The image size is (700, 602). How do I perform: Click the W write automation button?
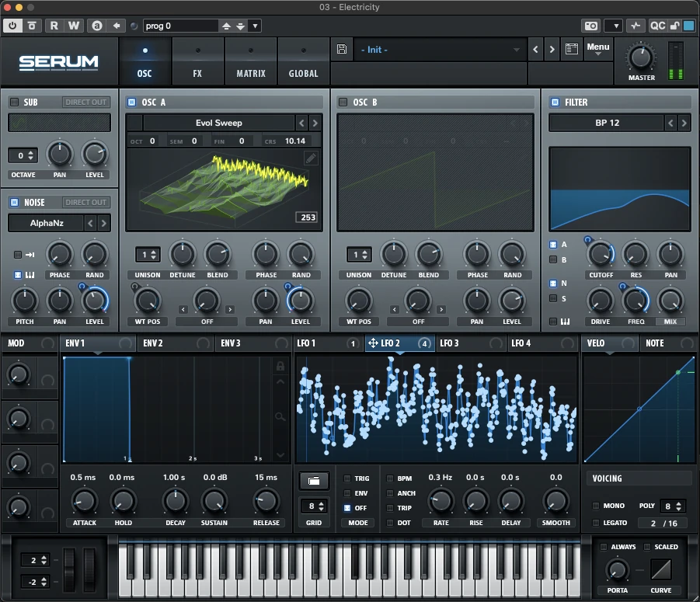(74, 26)
